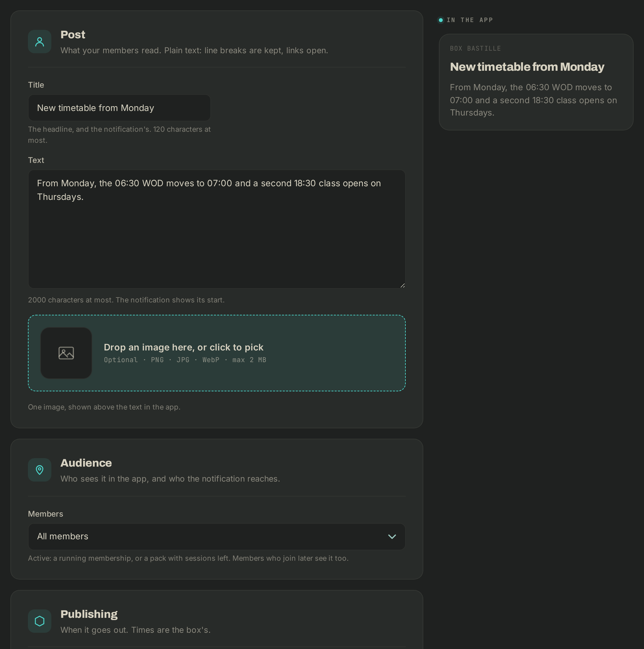The height and width of the screenshot is (649, 644).
Task: Click "Who sees it in the app" description
Action: click(170, 479)
